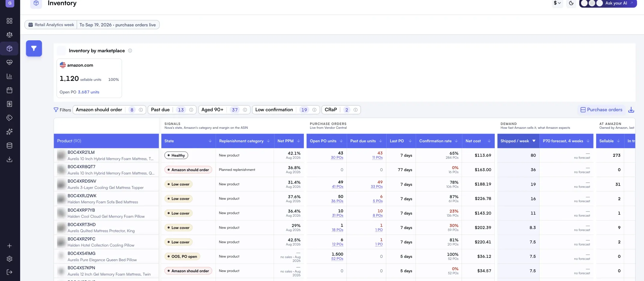
Task: Click the blue funnel filter button
Action: click(x=34, y=48)
